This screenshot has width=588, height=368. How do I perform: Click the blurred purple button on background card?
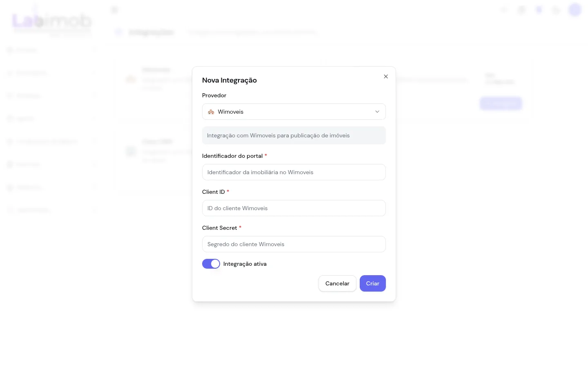[501, 103]
